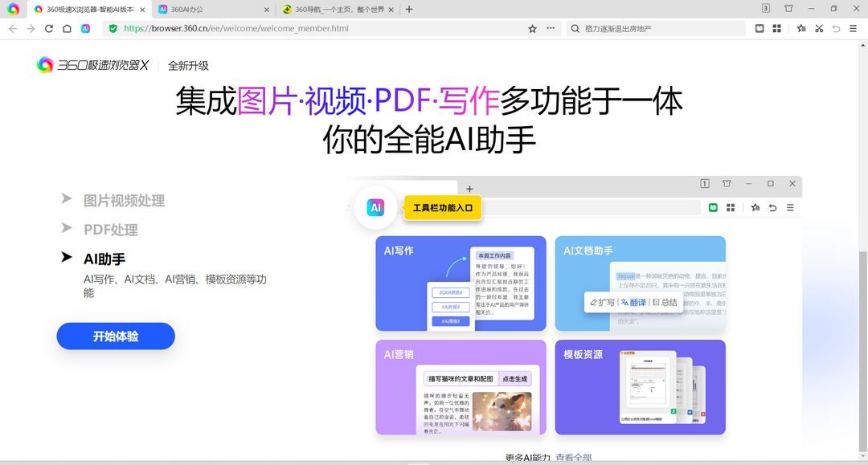
Task: Bookmark this page with the address bar star
Action: point(532,28)
